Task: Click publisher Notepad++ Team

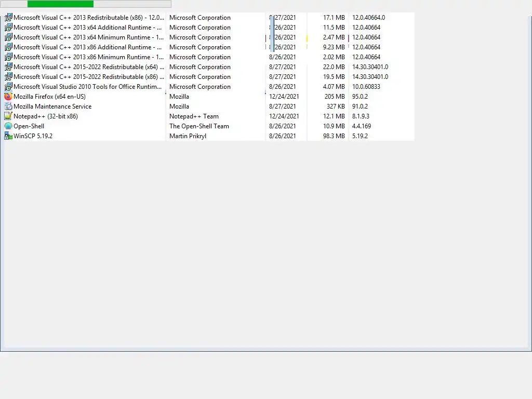Action: point(194,116)
